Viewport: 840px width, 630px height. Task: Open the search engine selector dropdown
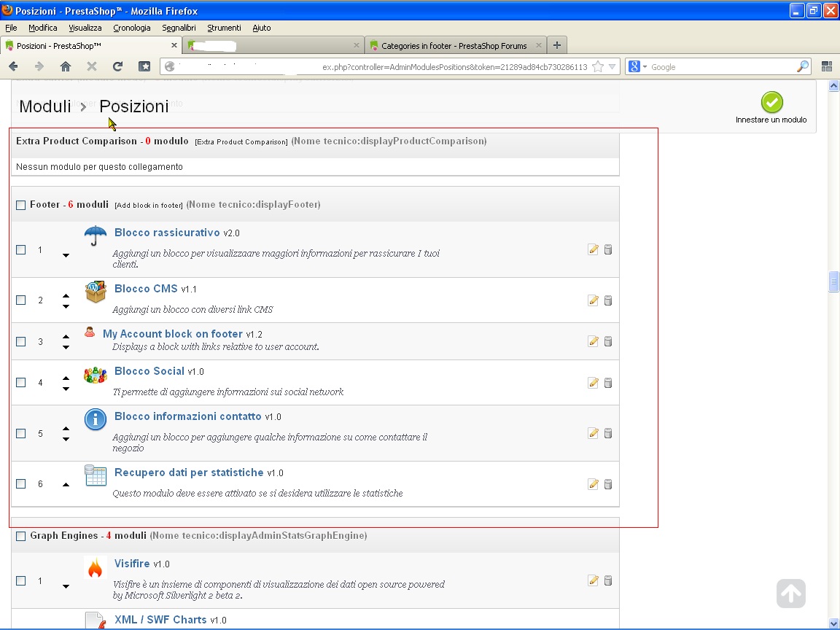[645, 66]
